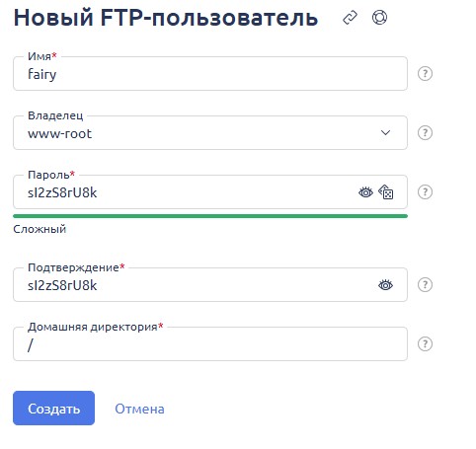Click the Создать button
This screenshot has width=476, height=449.
pyautogui.click(x=54, y=408)
